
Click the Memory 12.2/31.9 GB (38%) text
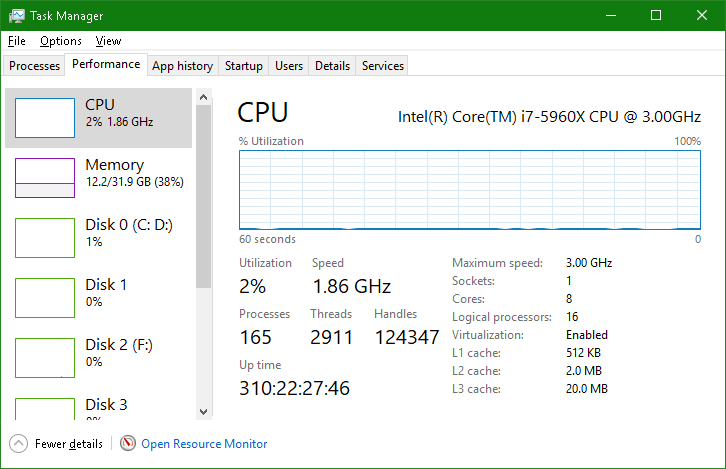(135, 181)
